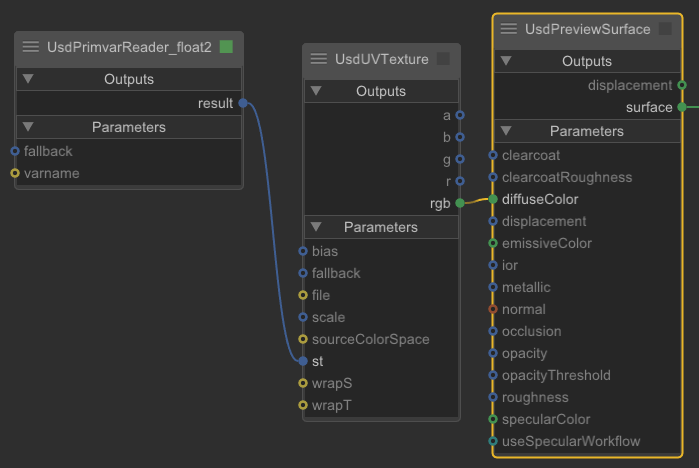Toggle the green square on UsdPrimvarReader_float2
This screenshot has width=699, height=468.
[x=226, y=47]
